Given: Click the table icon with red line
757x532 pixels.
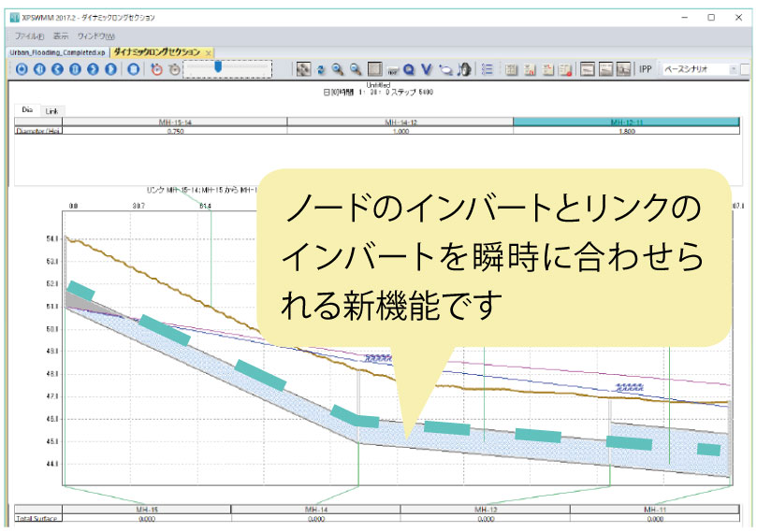Looking at the screenshot, I should 548,70.
